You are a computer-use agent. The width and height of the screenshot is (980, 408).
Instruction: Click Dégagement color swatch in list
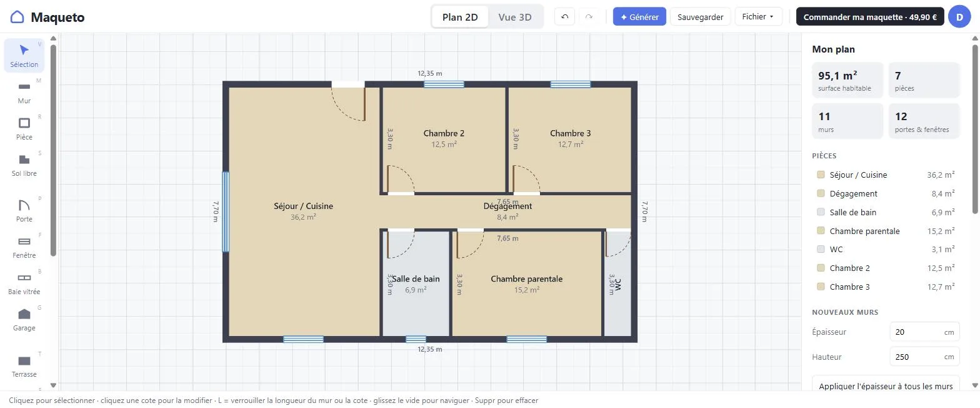click(x=821, y=193)
